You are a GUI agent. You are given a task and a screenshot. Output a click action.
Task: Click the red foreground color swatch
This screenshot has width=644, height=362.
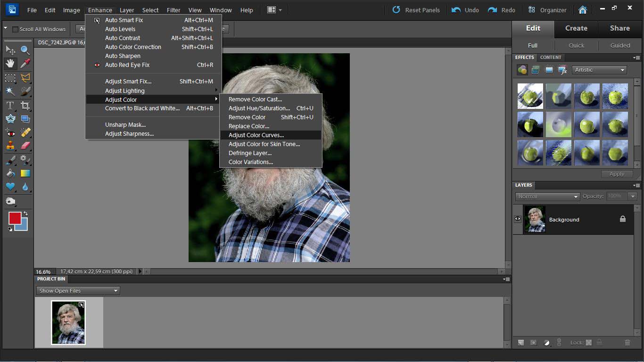[14, 218]
